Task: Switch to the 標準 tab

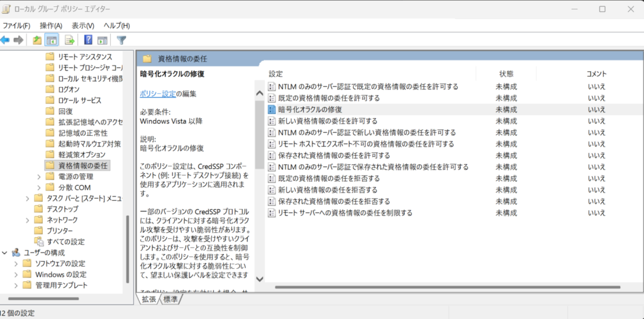Action: pos(170,299)
